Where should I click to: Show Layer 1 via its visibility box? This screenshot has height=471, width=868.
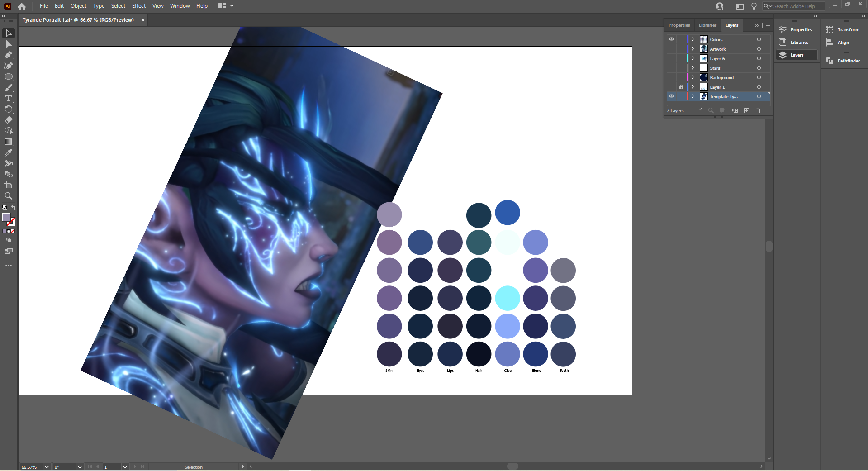[x=671, y=87]
